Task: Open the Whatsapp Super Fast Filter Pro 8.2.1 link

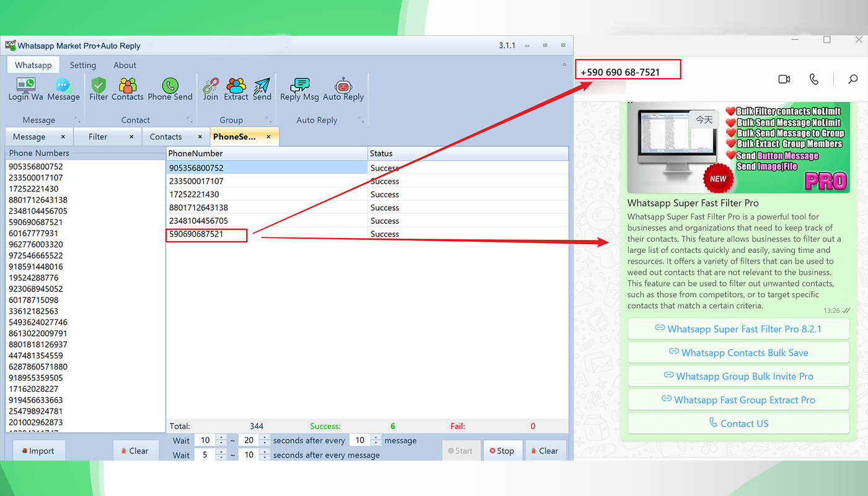Action: (738, 329)
